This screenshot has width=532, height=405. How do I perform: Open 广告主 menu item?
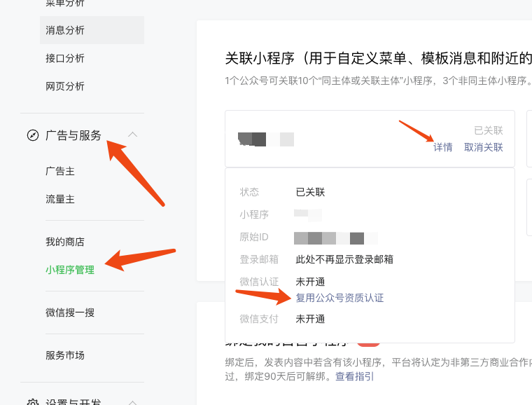tap(60, 171)
